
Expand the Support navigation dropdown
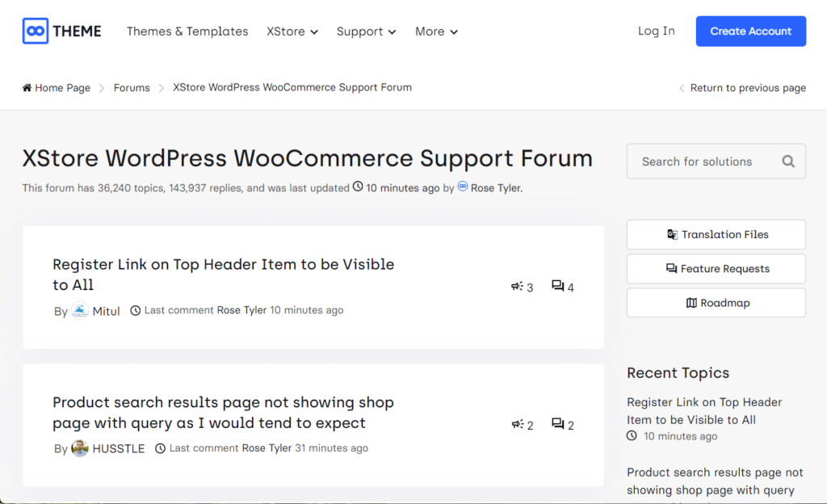point(366,31)
